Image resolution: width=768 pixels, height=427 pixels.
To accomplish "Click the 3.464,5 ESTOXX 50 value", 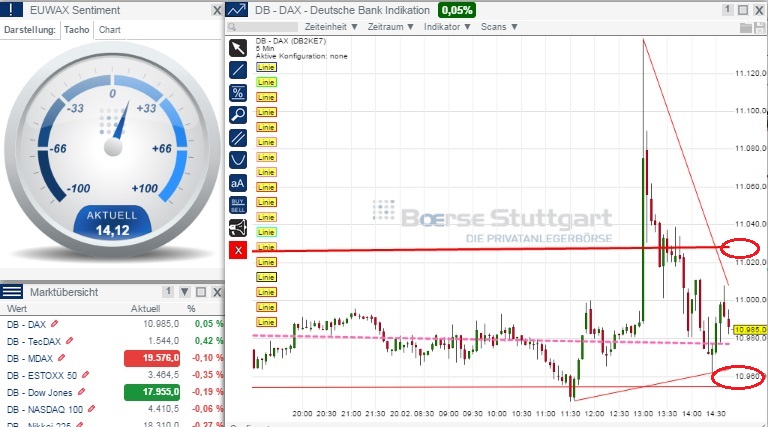I will [x=164, y=375].
